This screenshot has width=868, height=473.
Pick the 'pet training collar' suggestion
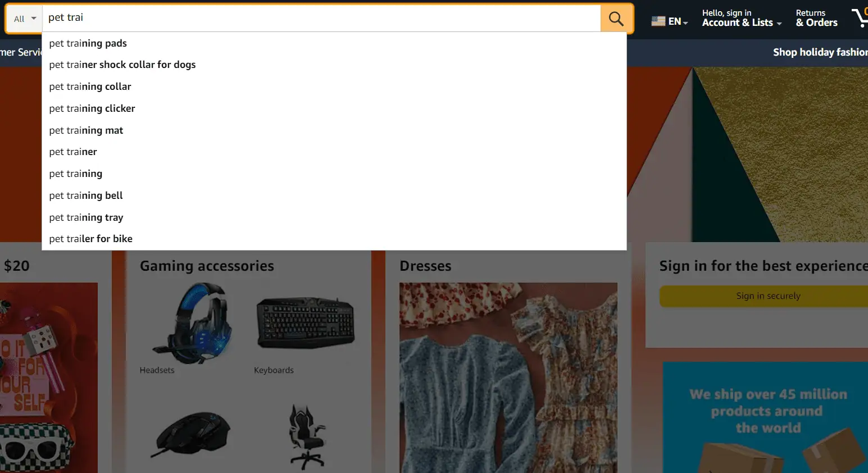[90, 87]
